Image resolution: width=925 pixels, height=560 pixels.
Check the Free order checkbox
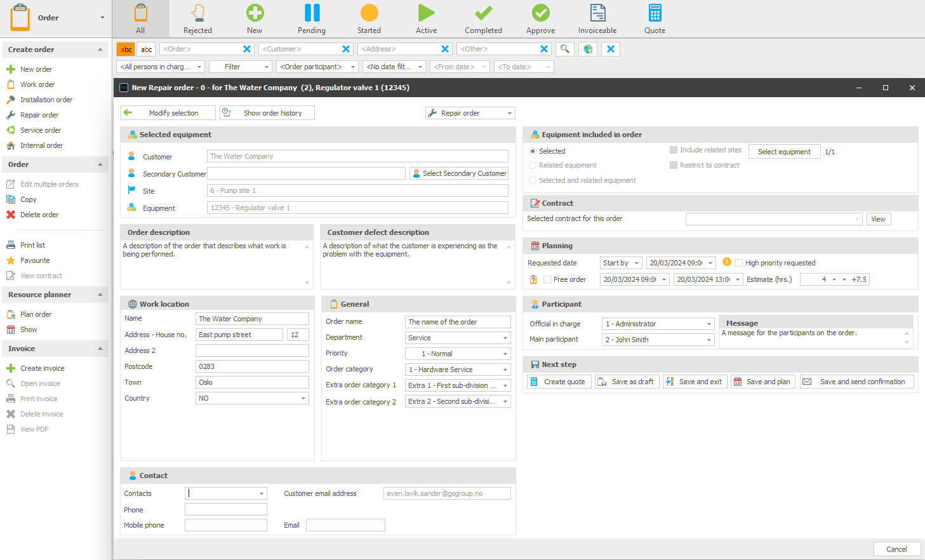(x=547, y=279)
